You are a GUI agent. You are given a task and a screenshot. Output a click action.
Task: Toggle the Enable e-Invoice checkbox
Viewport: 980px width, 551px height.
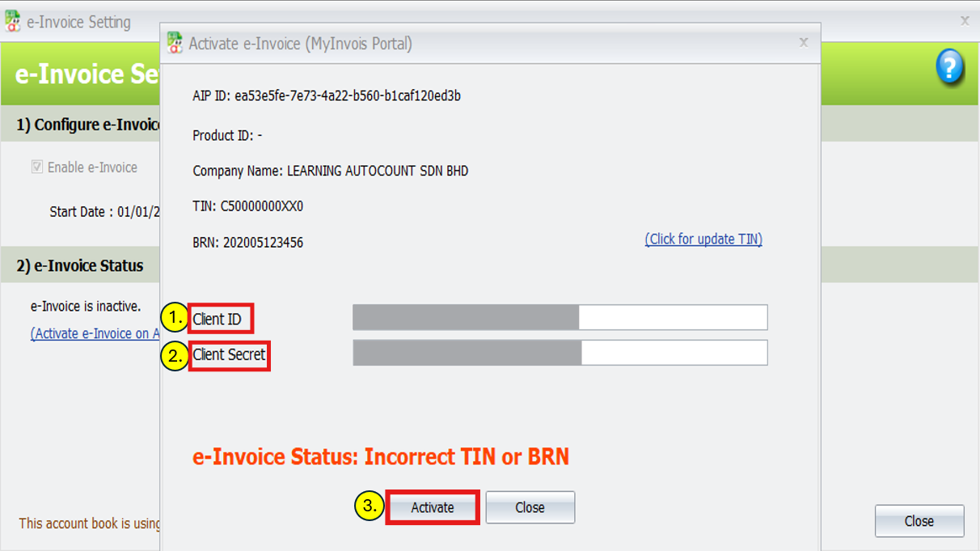37,167
